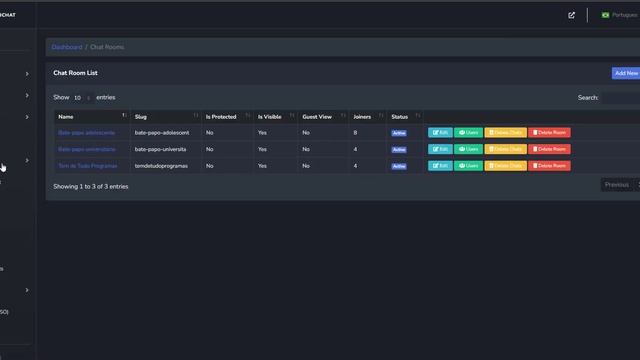This screenshot has width=640, height=360.
Task: Click Active badge in tomdetudoprogramas row
Action: point(399,166)
